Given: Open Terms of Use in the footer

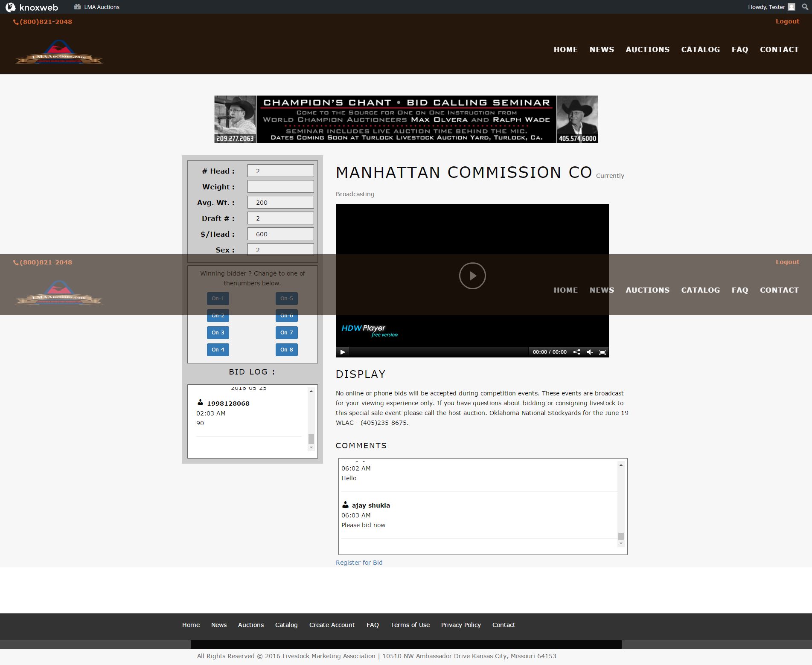Looking at the screenshot, I should (410, 625).
